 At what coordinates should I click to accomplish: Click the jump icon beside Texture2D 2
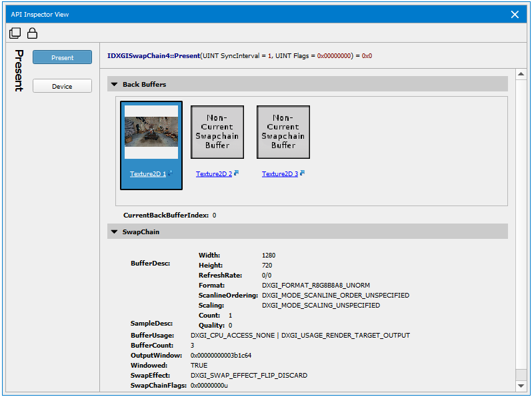[236, 173]
